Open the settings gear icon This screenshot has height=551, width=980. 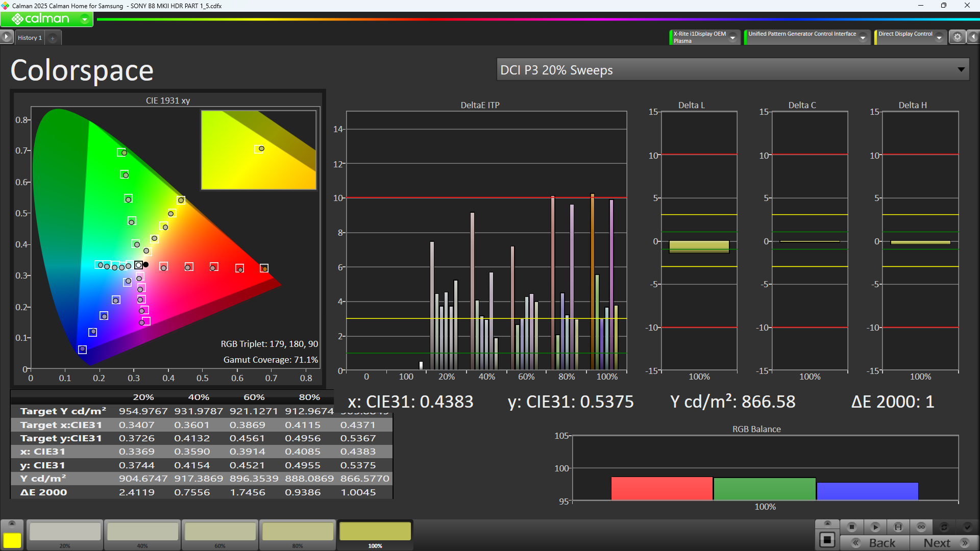click(957, 37)
